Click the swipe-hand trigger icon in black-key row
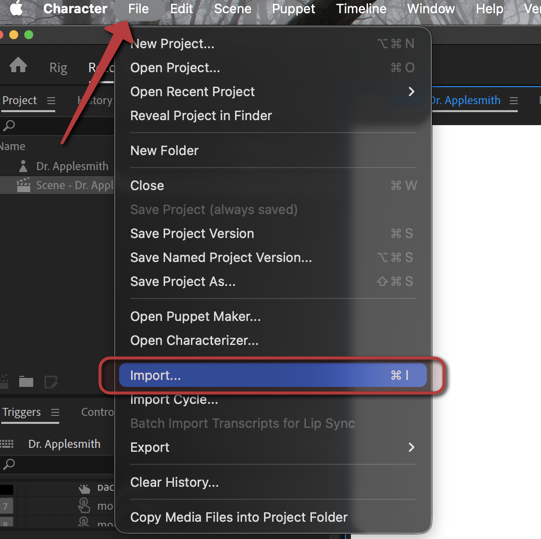The width and height of the screenshot is (541, 539). (84, 488)
